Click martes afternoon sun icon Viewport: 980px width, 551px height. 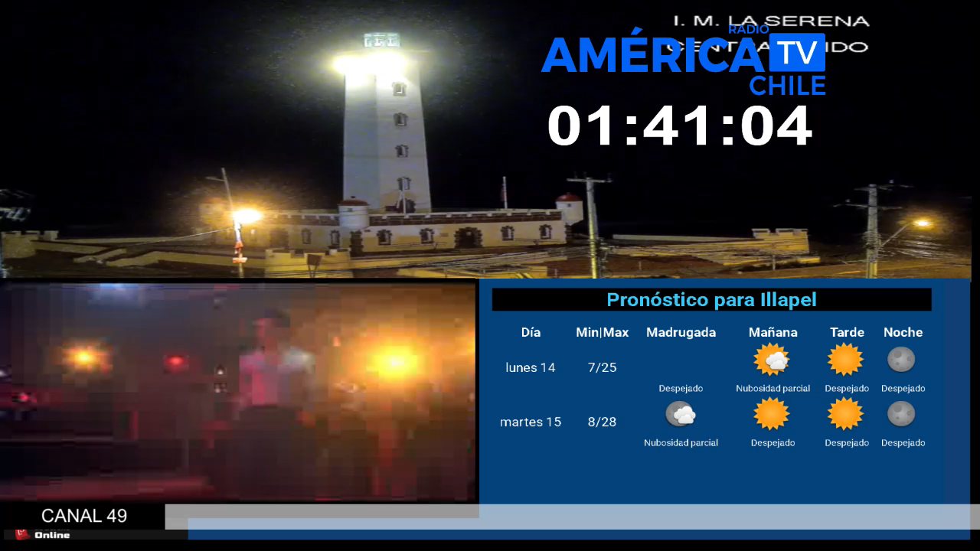pyautogui.click(x=846, y=414)
